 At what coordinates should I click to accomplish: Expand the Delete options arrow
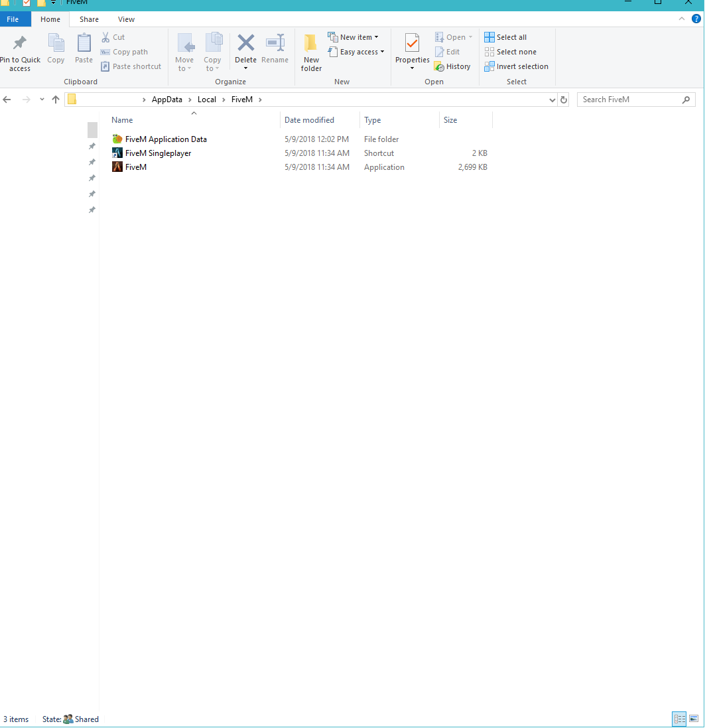245,69
